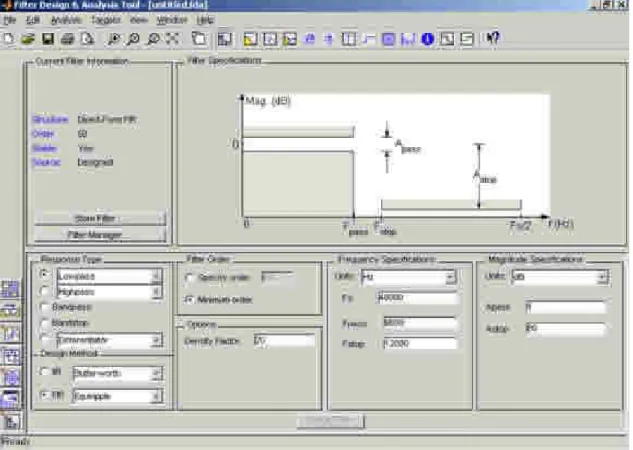
Task: Click the Print toolbar icon
Action: (x=68, y=39)
